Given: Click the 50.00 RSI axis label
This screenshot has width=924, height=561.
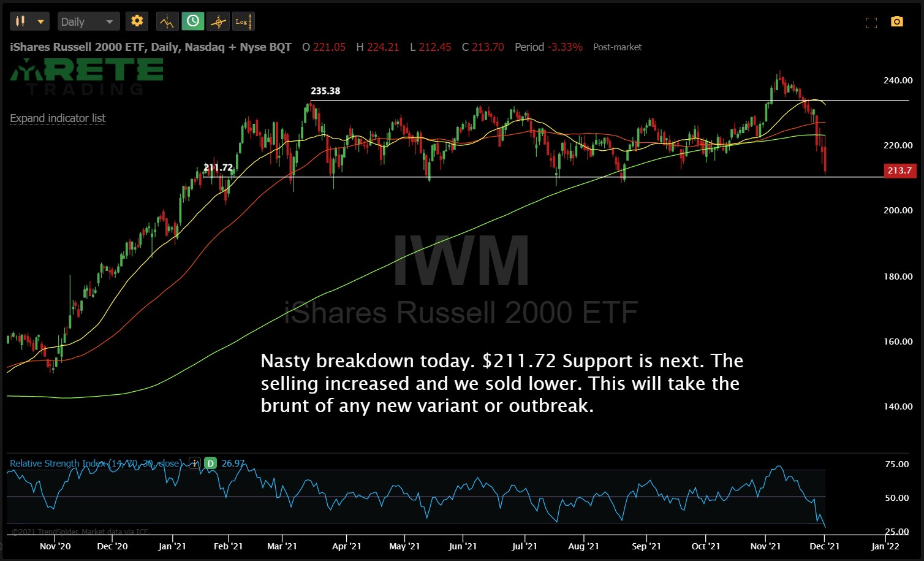Looking at the screenshot, I should (x=897, y=498).
